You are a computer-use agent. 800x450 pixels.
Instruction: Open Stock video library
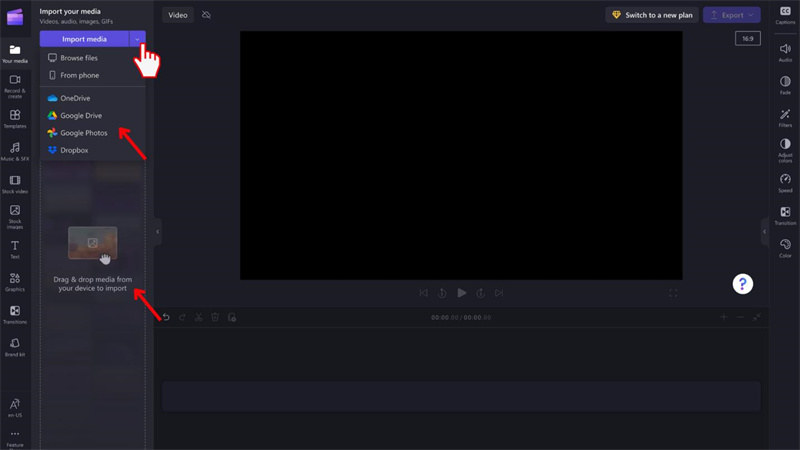pyautogui.click(x=15, y=184)
